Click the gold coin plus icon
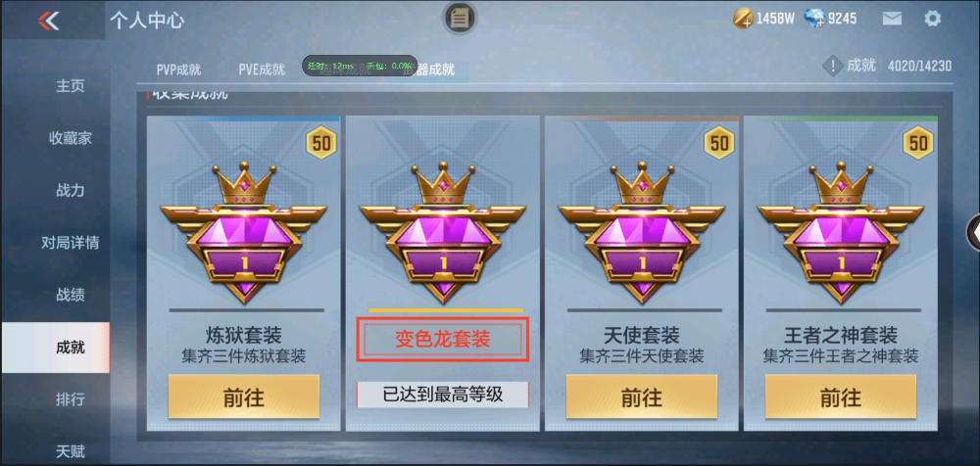Screen dimensions: 980x466 coord(742,19)
